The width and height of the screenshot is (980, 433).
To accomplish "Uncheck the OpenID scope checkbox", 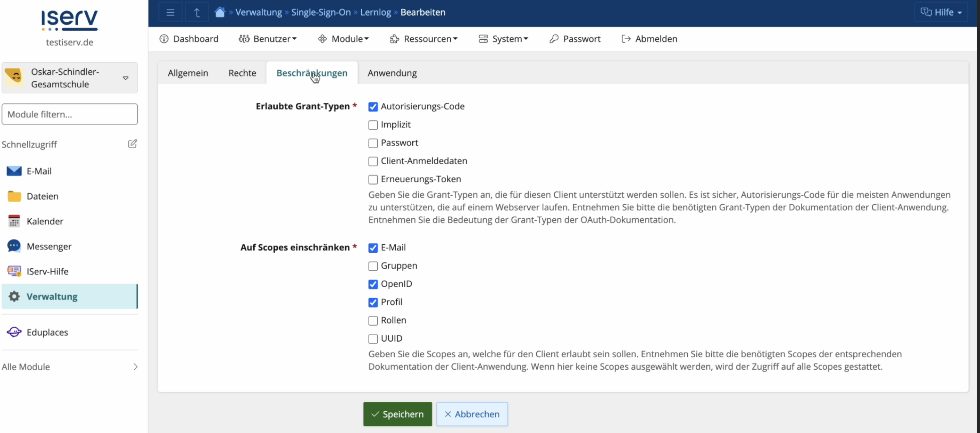I will 373,284.
